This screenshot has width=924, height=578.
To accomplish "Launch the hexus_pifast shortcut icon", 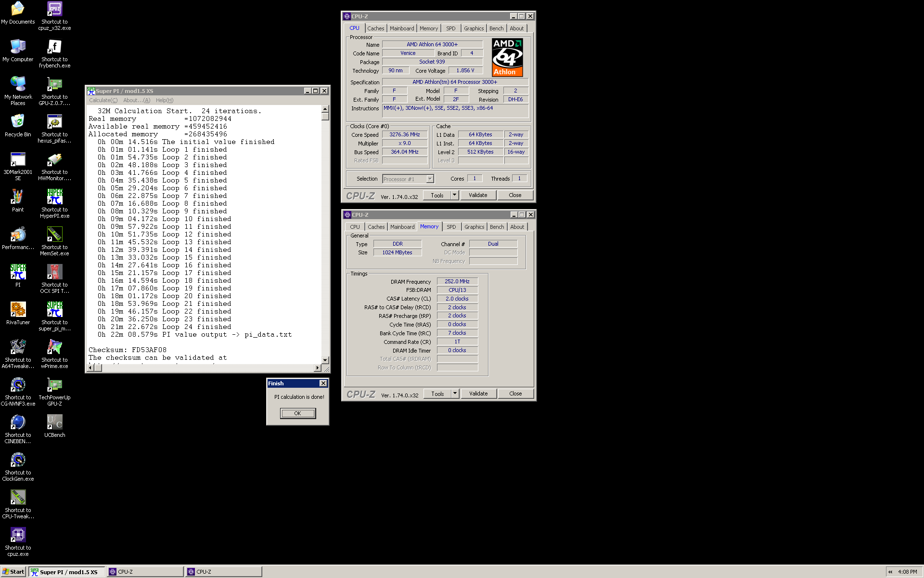I will (54, 129).
